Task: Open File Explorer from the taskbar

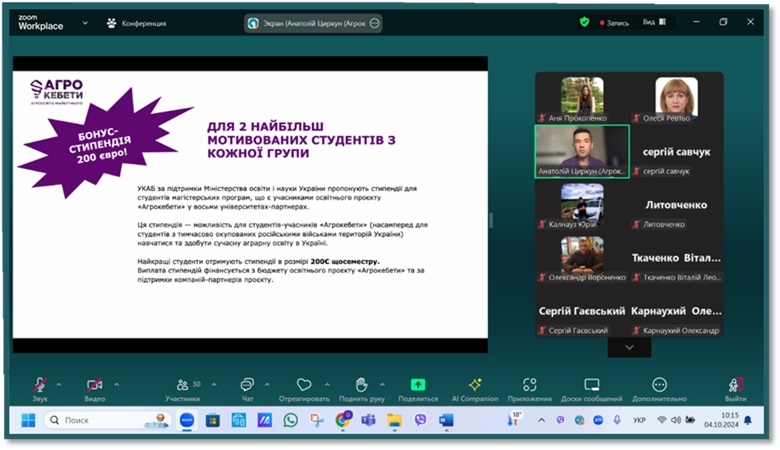Action: pos(394,421)
